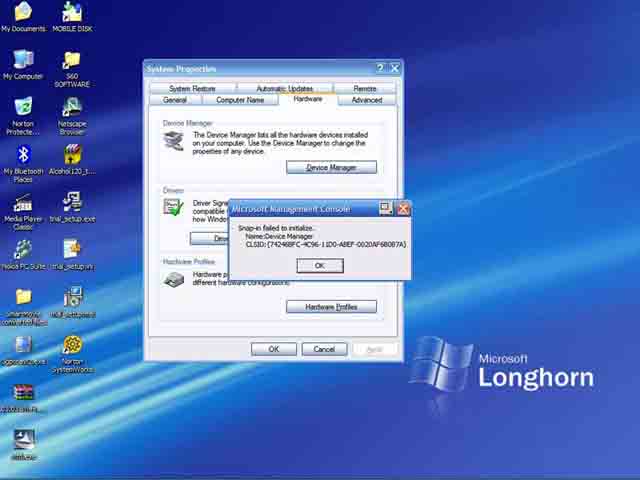This screenshot has width=640, height=480.
Task: Open the Device Manager button
Action: pyautogui.click(x=331, y=167)
